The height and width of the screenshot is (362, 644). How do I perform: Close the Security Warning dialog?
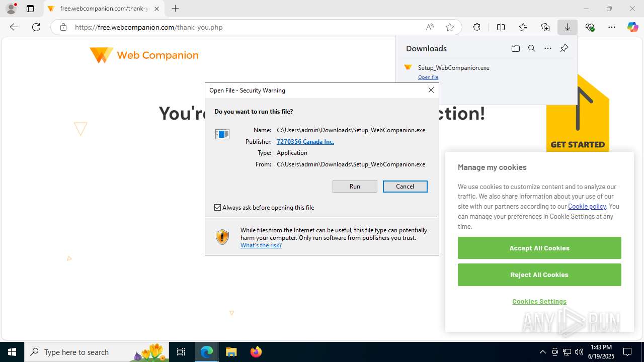coord(431,90)
